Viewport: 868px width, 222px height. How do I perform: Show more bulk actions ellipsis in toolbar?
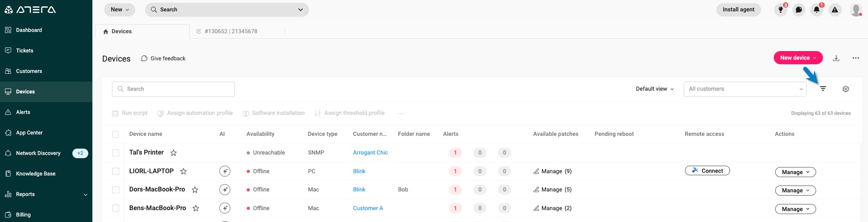pos(401,114)
